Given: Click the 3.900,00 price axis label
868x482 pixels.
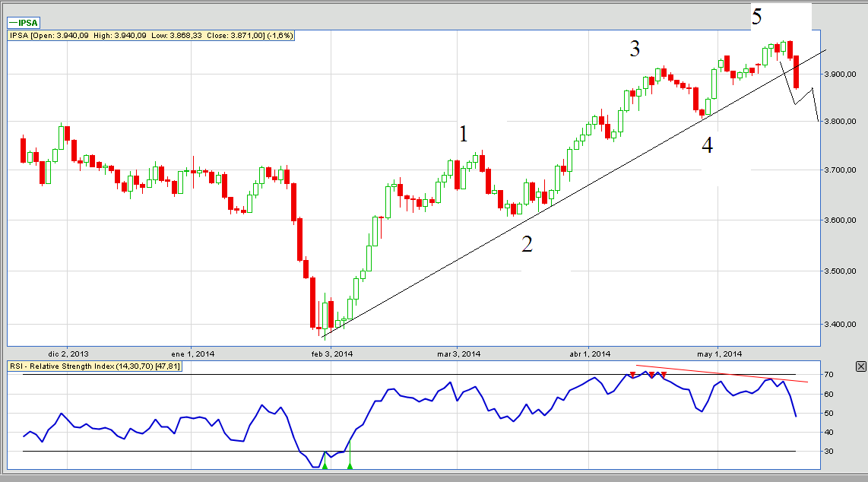Looking at the screenshot, I should point(840,75).
